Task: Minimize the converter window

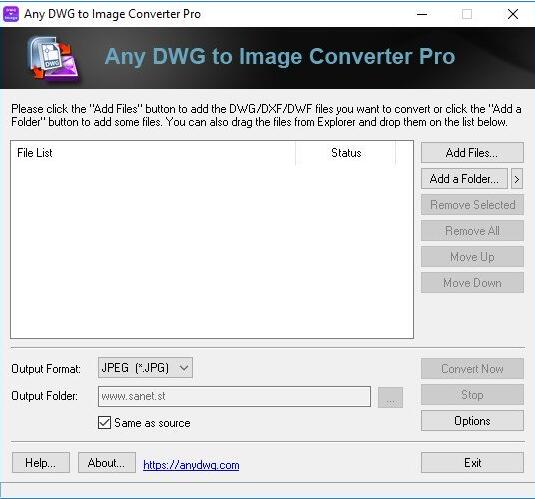Action: coord(422,14)
